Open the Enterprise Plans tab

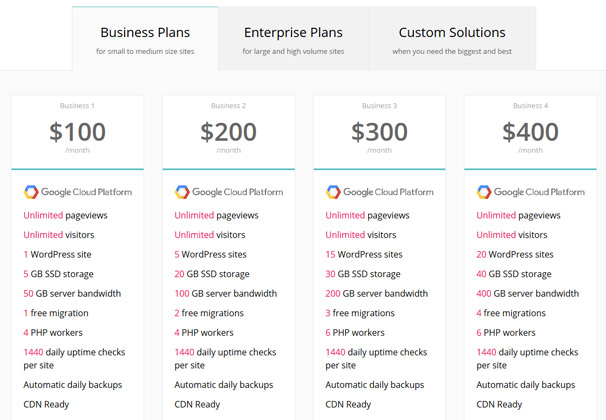293,39
